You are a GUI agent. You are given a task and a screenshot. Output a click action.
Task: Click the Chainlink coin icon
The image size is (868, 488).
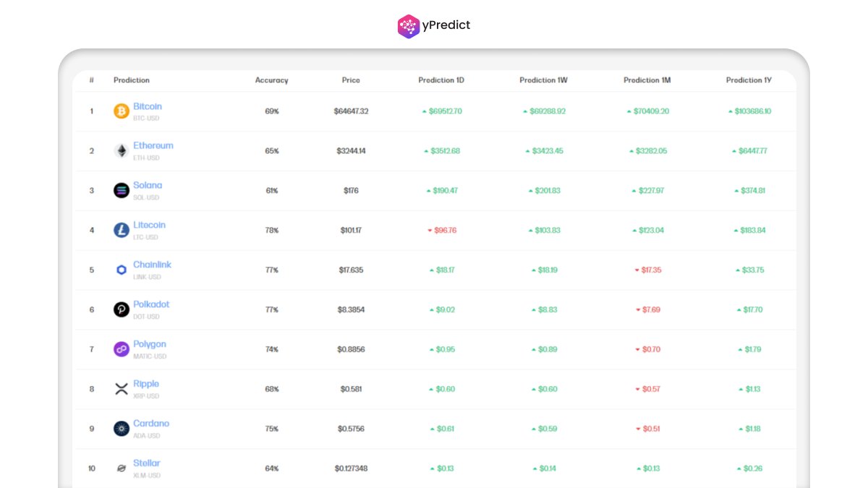click(122, 270)
